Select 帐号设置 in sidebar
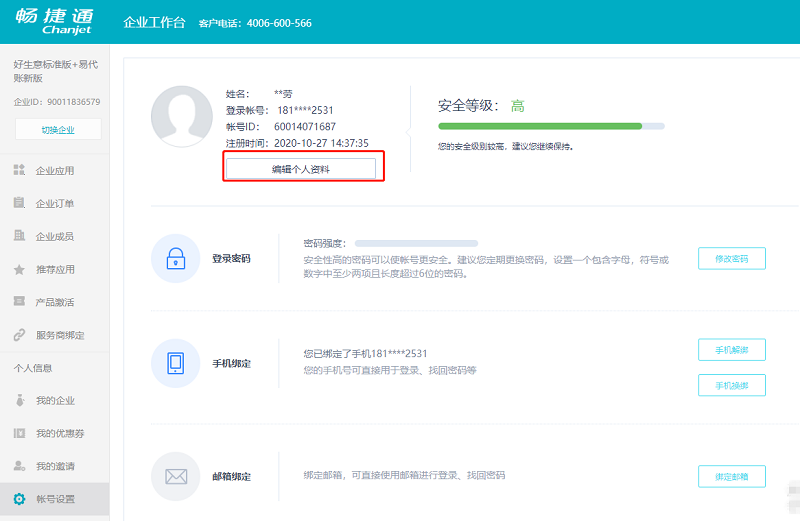This screenshot has width=800, height=521. point(55,499)
